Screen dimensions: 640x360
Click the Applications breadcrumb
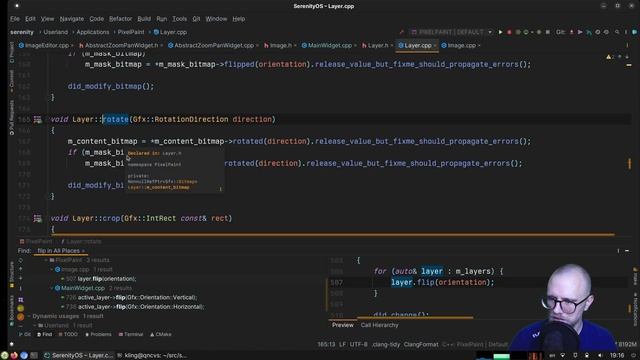click(x=93, y=32)
